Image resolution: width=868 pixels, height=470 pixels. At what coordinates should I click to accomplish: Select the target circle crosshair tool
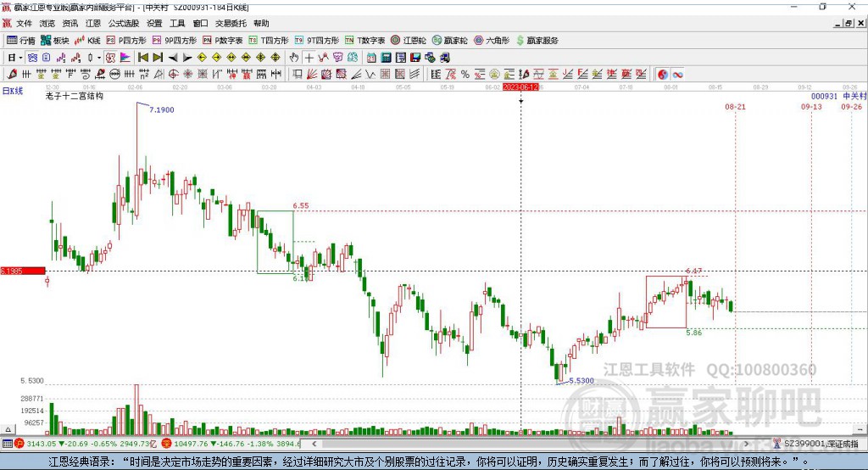[x=173, y=75]
